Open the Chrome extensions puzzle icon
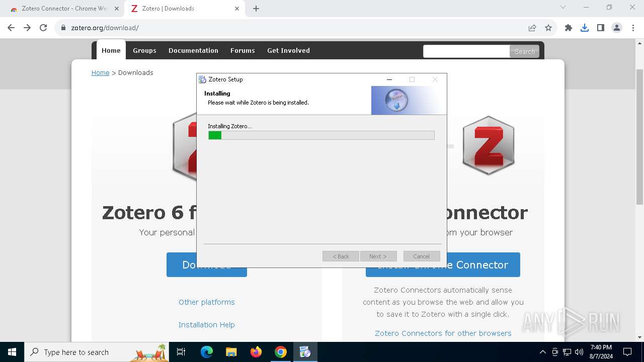The width and height of the screenshot is (644, 362). pyautogui.click(x=569, y=28)
